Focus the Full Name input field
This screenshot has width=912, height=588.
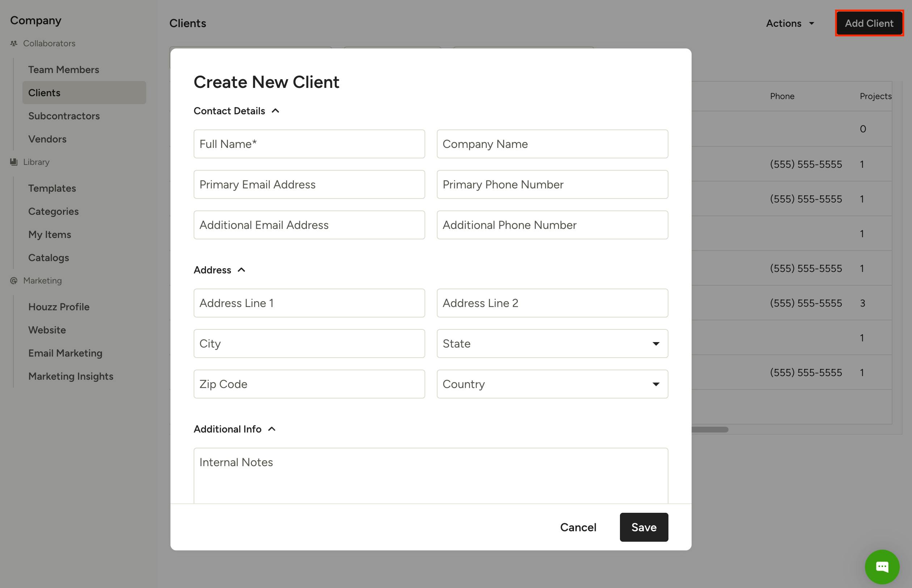coord(309,144)
